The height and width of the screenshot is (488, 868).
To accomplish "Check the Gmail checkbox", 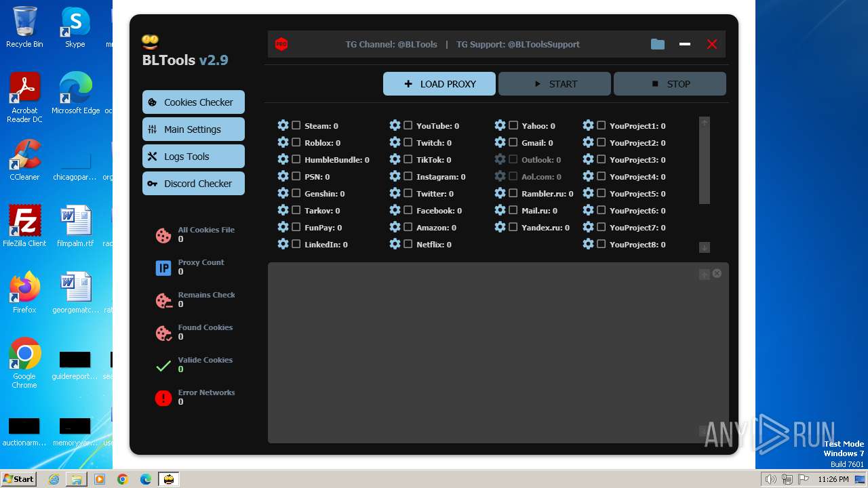I will pyautogui.click(x=513, y=142).
